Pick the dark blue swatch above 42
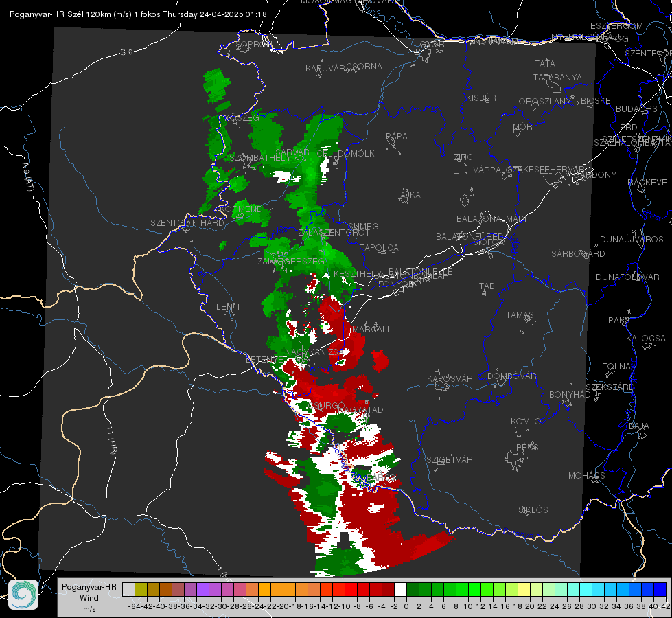Screen dimensions: 672x618 click(x=660, y=589)
